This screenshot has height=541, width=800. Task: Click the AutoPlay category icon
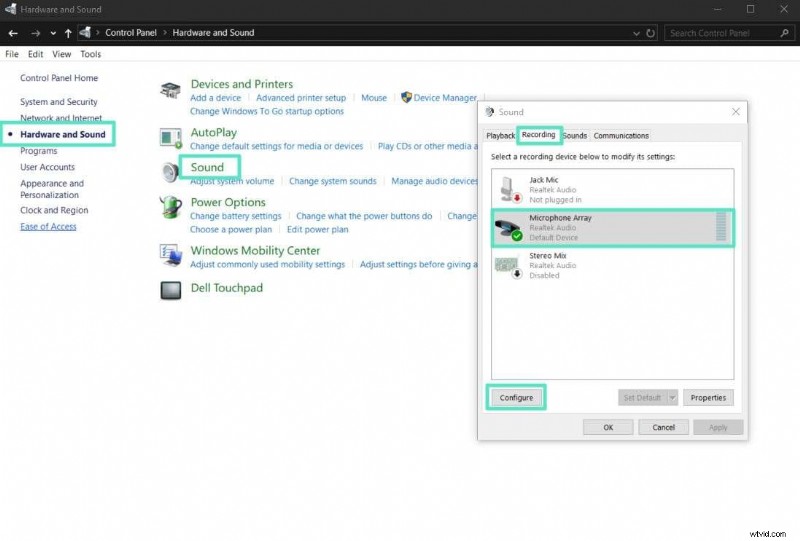(170, 138)
